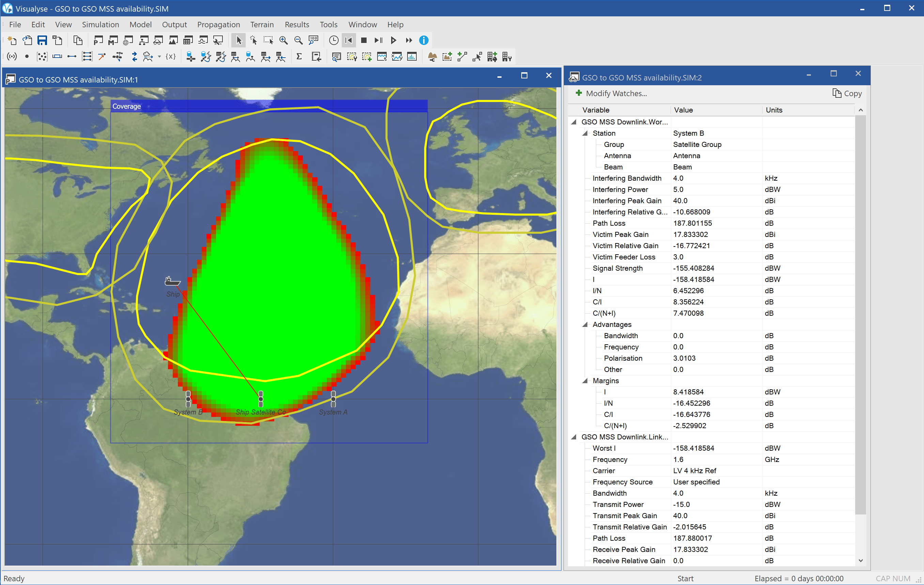
Task: Stop the simulation with square button
Action: click(x=364, y=40)
